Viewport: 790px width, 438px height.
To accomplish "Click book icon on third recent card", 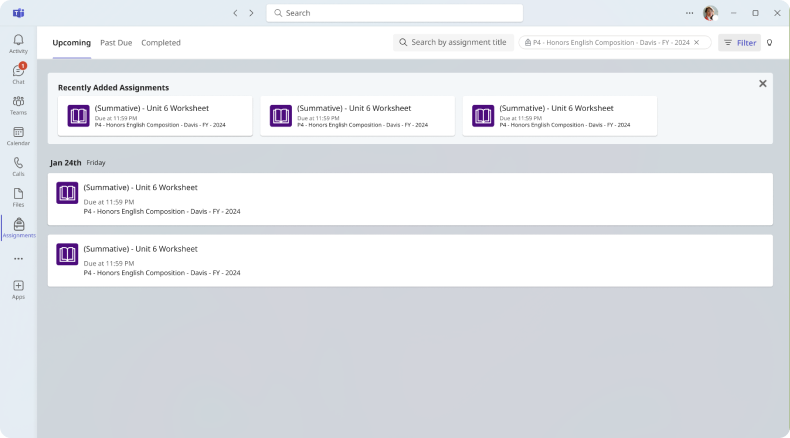I will [x=483, y=116].
